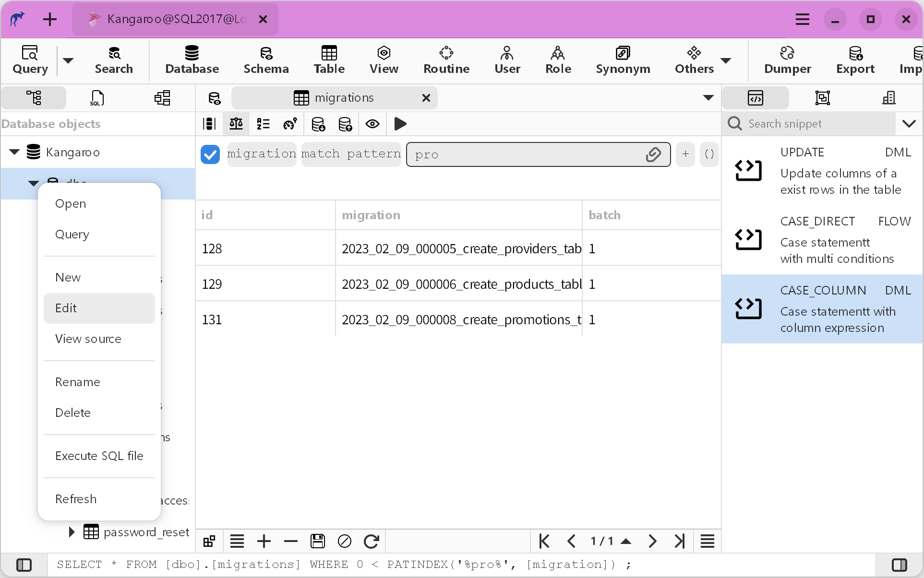Click the Schema toolbar icon

click(266, 59)
